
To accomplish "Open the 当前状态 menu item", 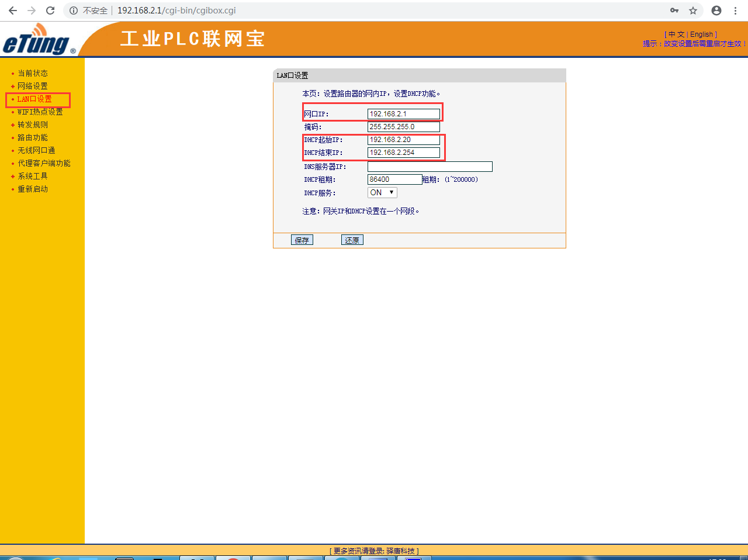I will 33,73.
